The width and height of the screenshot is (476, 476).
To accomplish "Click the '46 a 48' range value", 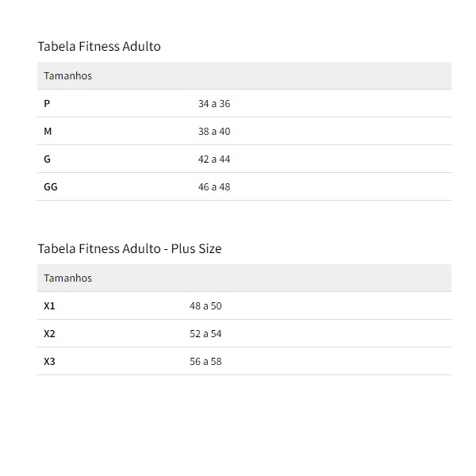I will pos(214,187).
